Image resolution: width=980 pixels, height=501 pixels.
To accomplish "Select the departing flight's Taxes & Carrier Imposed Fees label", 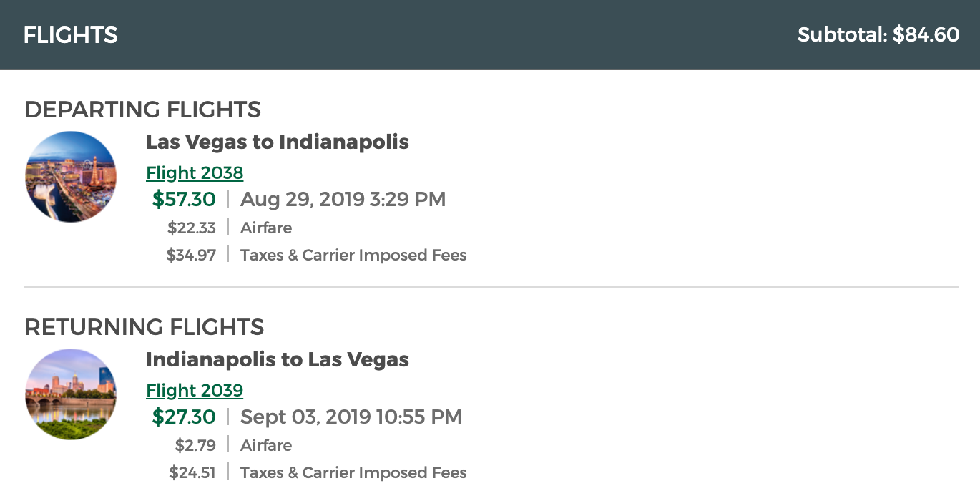I will (x=353, y=256).
